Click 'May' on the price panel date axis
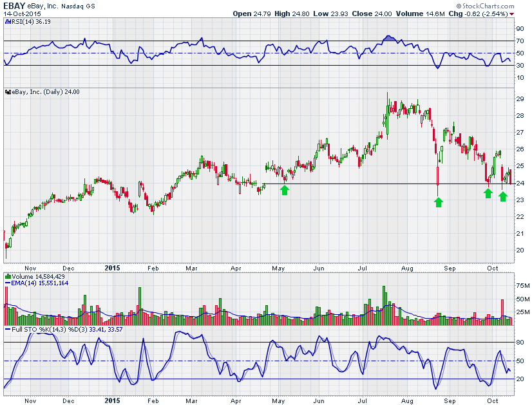The width and height of the screenshot is (532, 405). point(278,268)
